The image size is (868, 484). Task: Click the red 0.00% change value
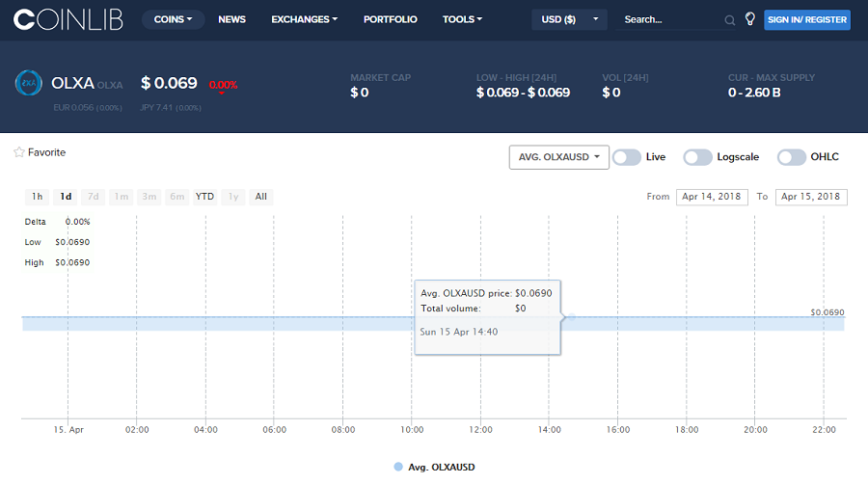tap(223, 85)
